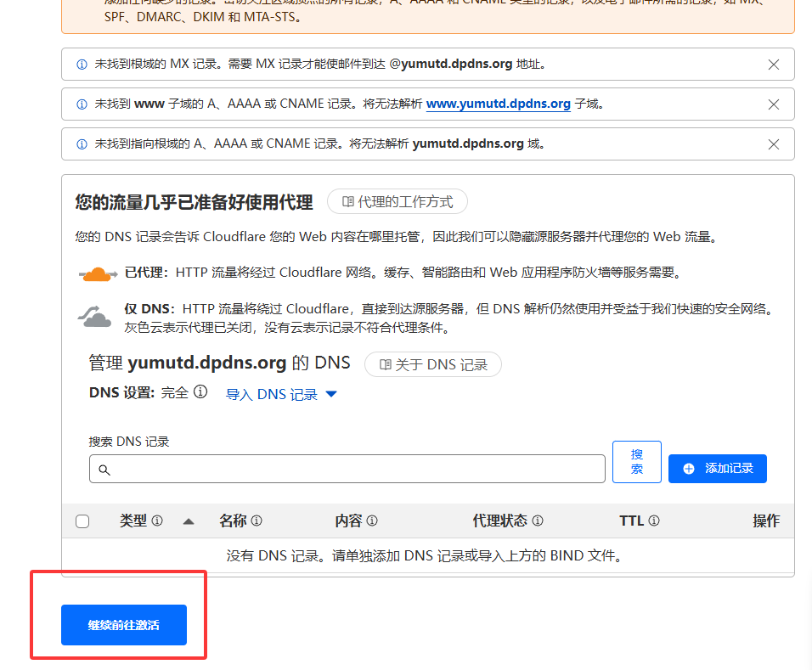Tick the select-all checkbox in table header

tap(82, 521)
